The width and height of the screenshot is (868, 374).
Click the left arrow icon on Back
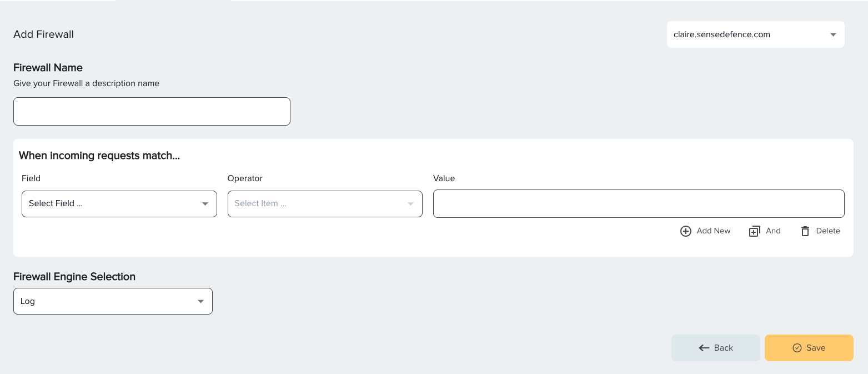704,348
